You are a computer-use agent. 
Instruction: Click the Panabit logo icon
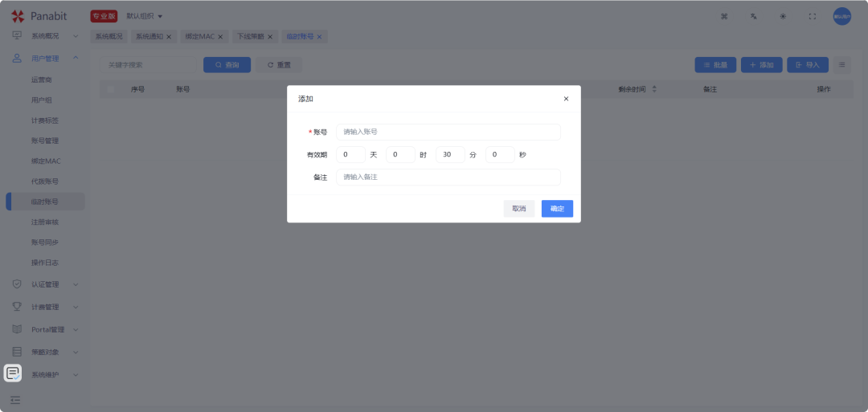(x=18, y=16)
